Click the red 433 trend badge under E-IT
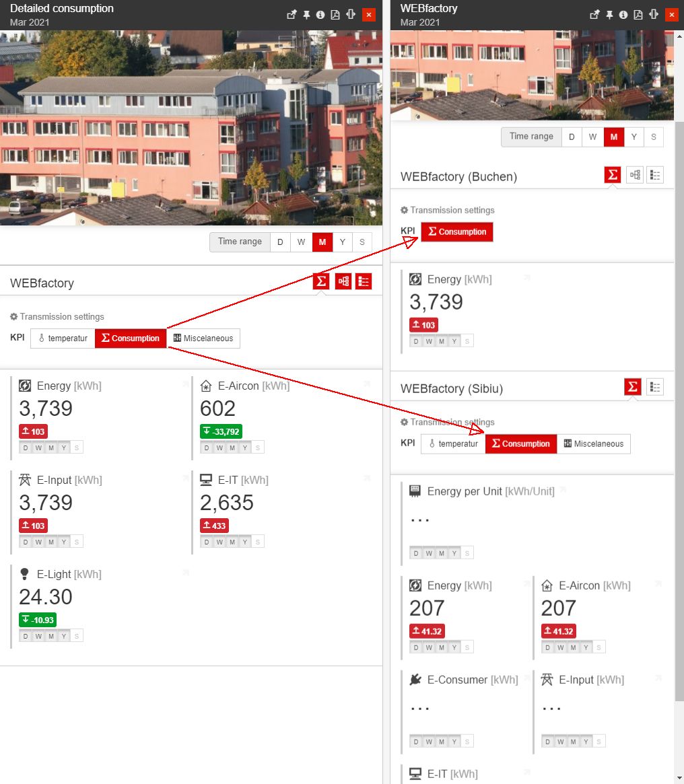This screenshot has width=684, height=784. (x=214, y=526)
